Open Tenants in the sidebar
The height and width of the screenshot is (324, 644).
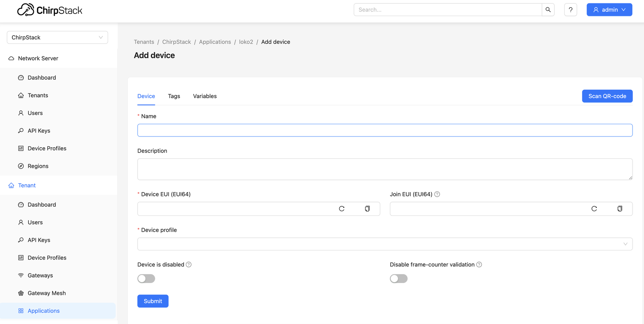tap(58, 95)
